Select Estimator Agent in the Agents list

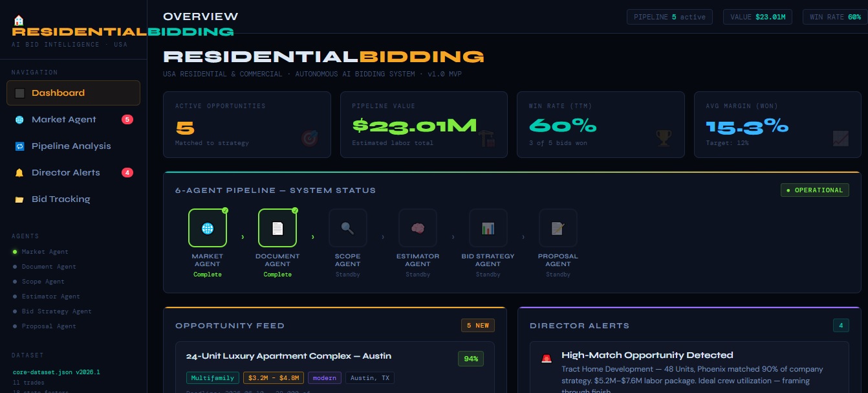pos(50,297)
